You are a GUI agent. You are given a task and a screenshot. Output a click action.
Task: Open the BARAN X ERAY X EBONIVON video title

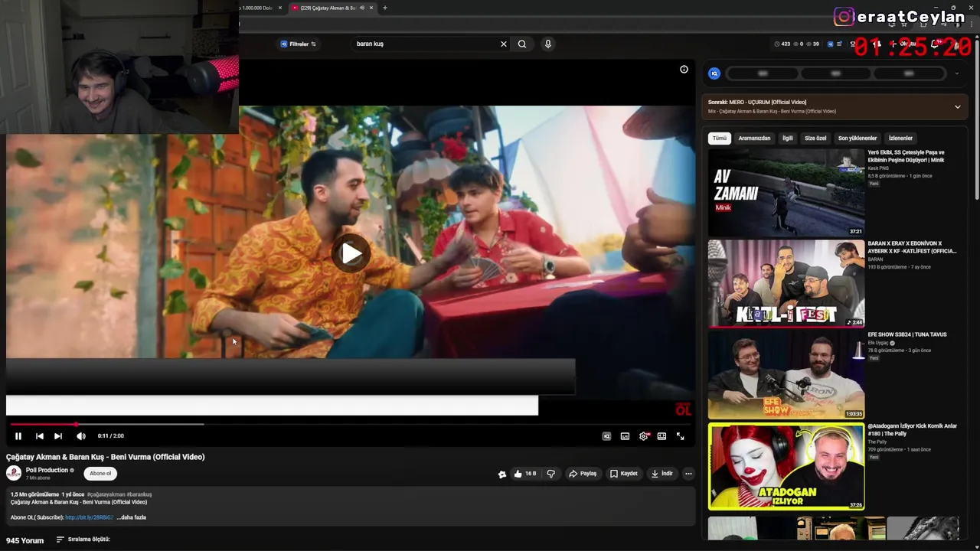912,247
